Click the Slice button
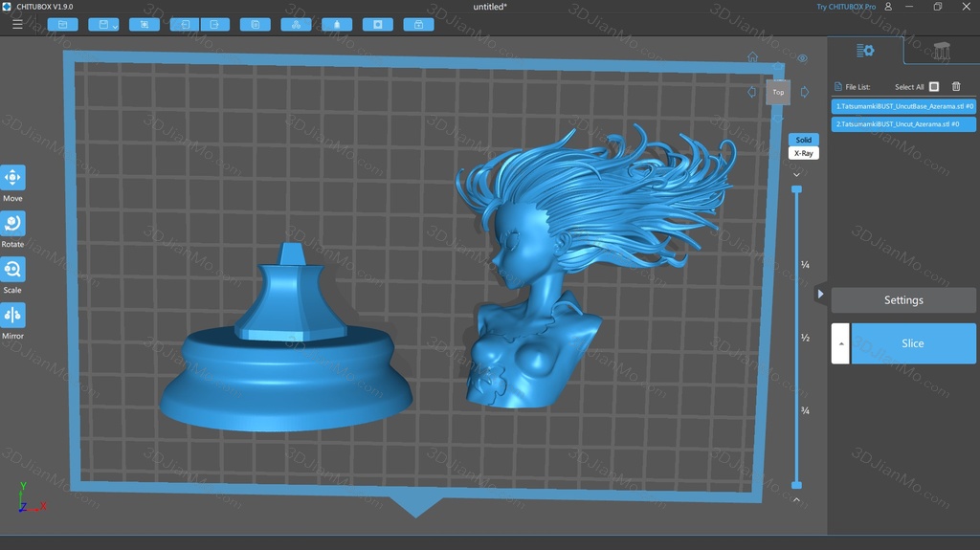 pyautogui.click(x=913, y=343)
